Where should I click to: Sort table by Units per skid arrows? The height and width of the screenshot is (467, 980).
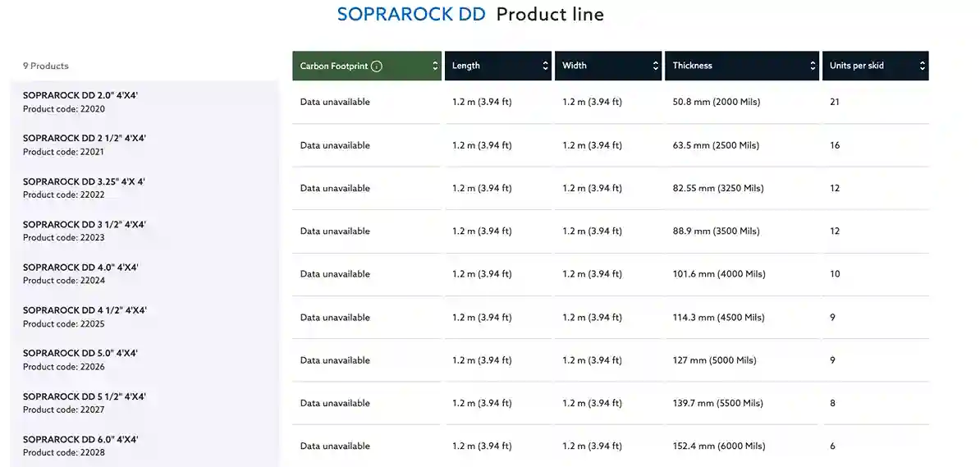click(922, 66)
